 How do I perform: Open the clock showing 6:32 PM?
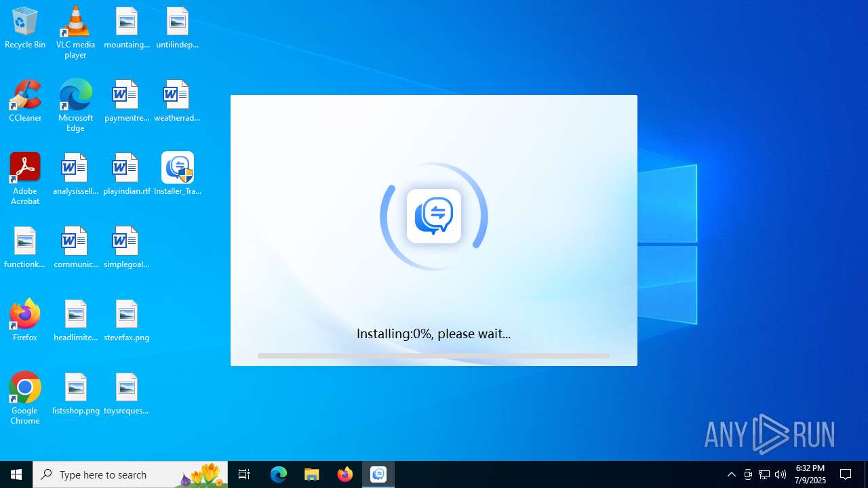click(x=810, y=474)
